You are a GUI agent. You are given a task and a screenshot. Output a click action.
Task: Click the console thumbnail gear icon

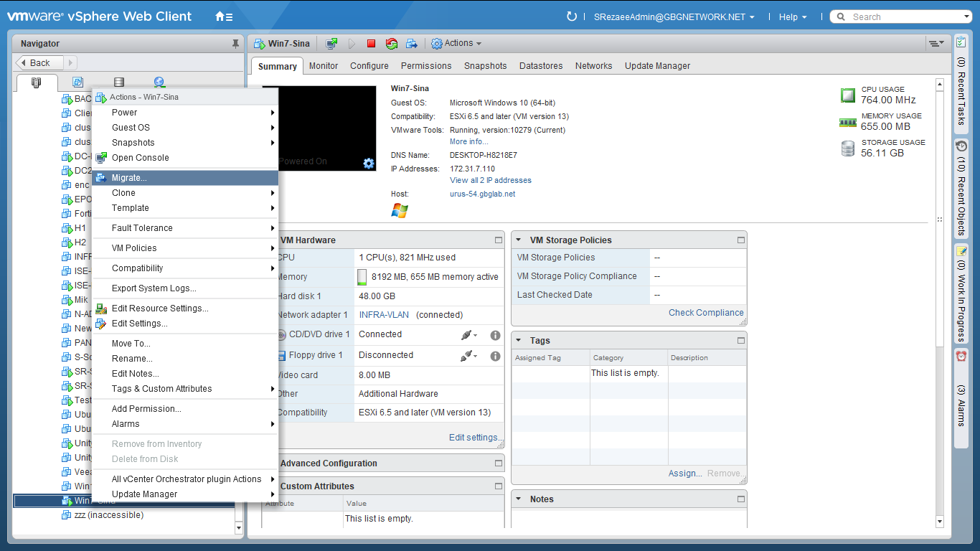tap(369, 164)
